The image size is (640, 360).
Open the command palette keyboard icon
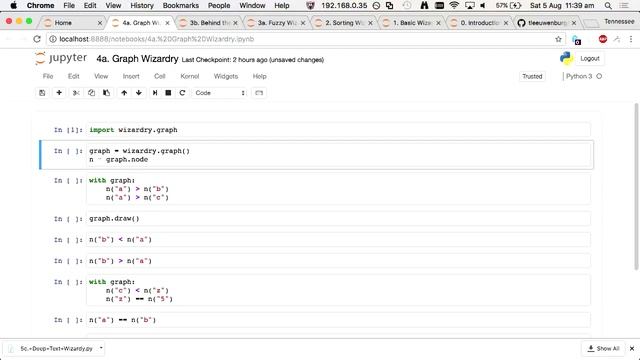[x=259, y=93]
